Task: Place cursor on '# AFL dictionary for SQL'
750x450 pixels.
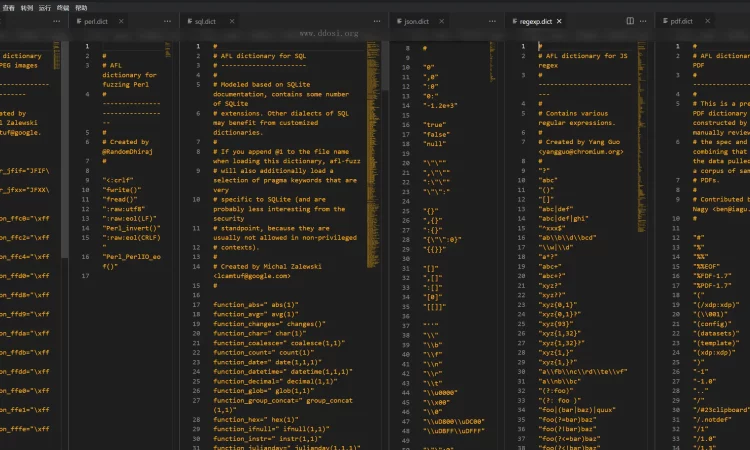Action: click(x=259, y=56)
